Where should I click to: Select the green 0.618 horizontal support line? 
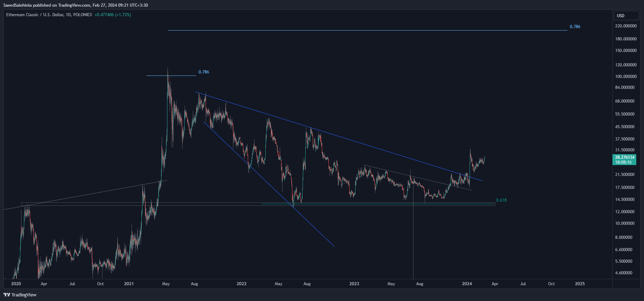pyautogui.click(x=378, y=204)
